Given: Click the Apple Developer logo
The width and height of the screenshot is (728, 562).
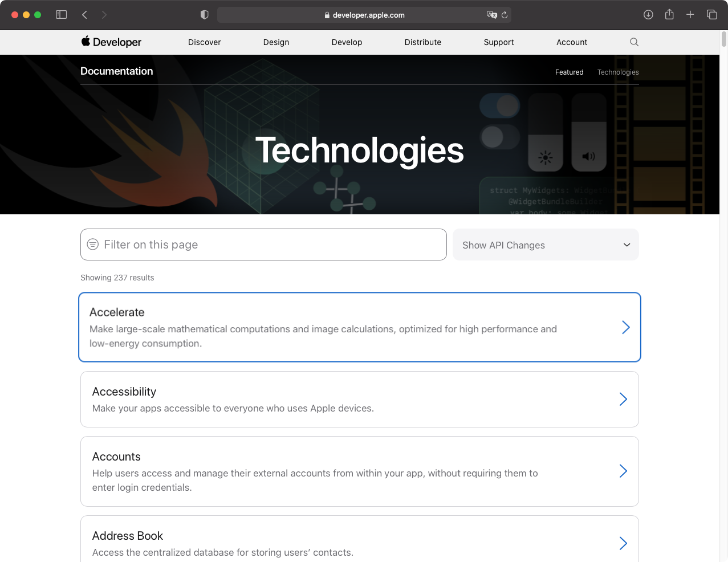Looking at the screenshot, I should point(111,42).
